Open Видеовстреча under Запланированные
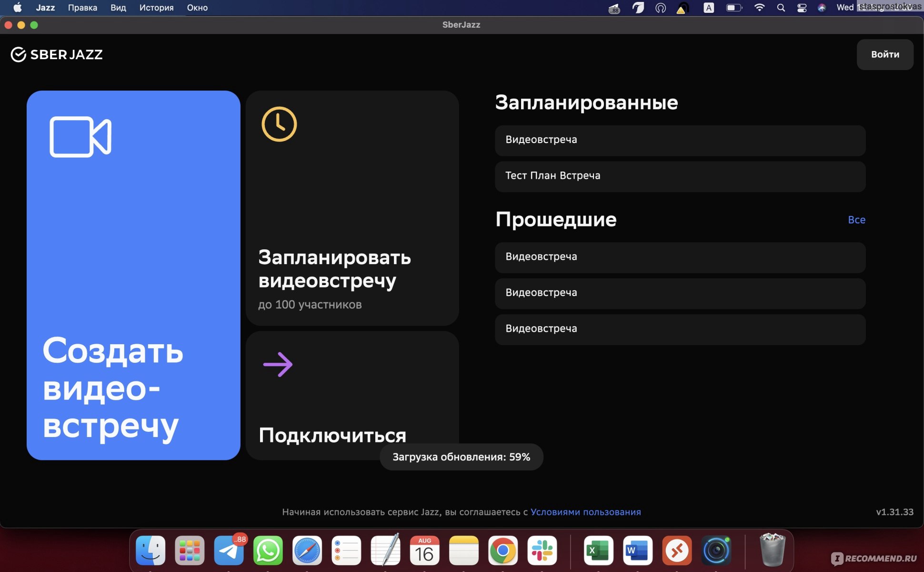The image size is (924, 572). click(680, 140)
